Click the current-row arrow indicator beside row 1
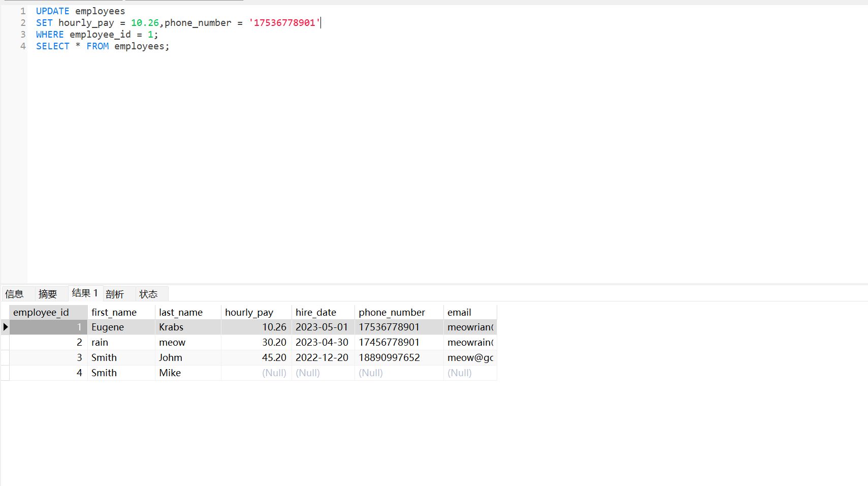Image resolution: width=868 pixels, height=486 pixels. [x=6, y=327]
